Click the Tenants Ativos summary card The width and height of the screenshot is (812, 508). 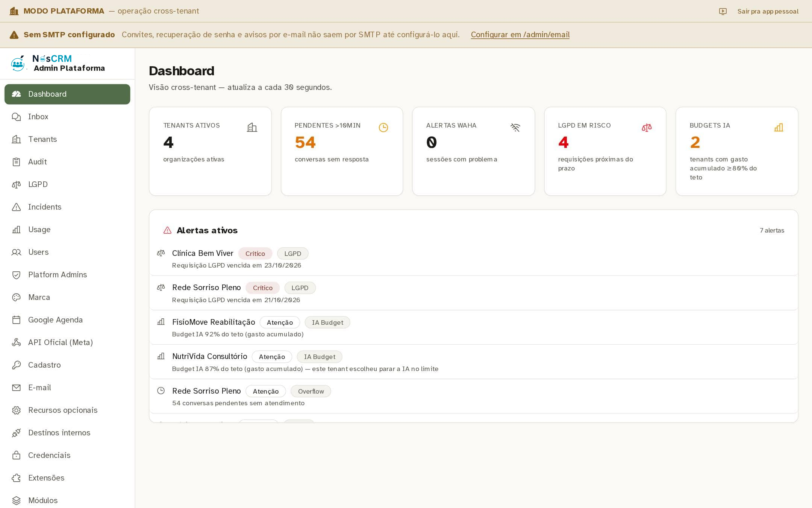tap(210, 151)
